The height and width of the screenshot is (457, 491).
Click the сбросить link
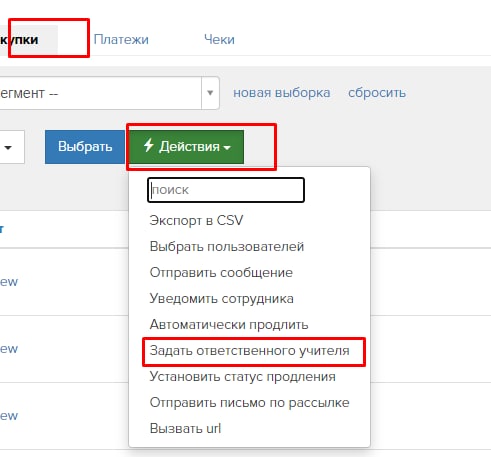[x=377, y=93]
